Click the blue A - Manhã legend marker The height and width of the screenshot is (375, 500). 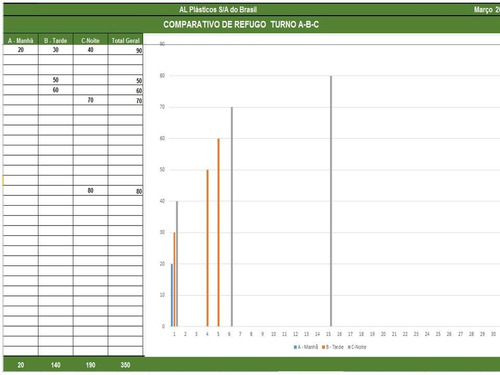click(x=295, y=347)
